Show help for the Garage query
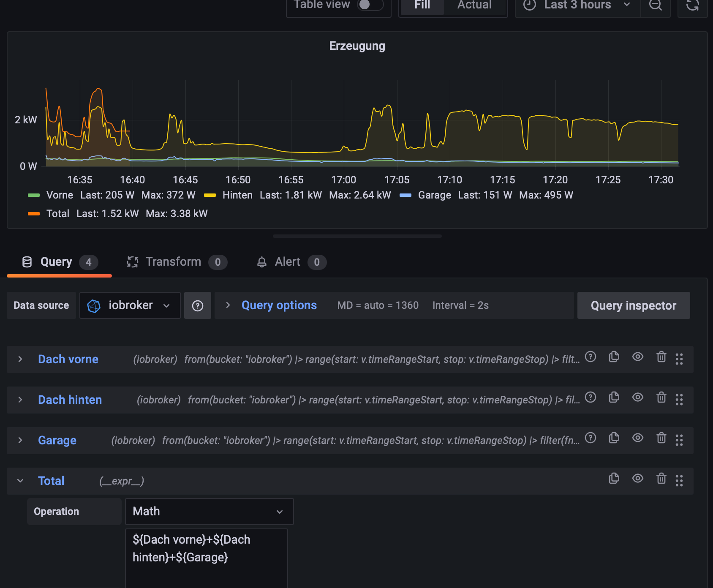This screenshot has height=588, width=713. [591, 438]
